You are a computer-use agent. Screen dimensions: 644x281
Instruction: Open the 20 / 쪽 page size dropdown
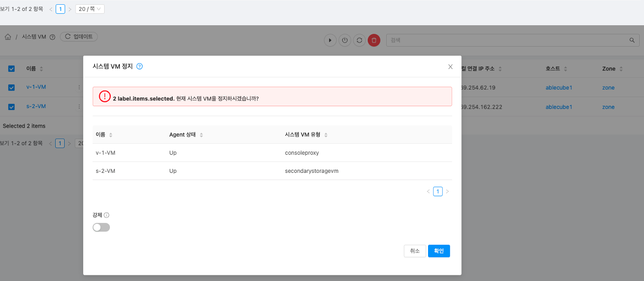90,9
